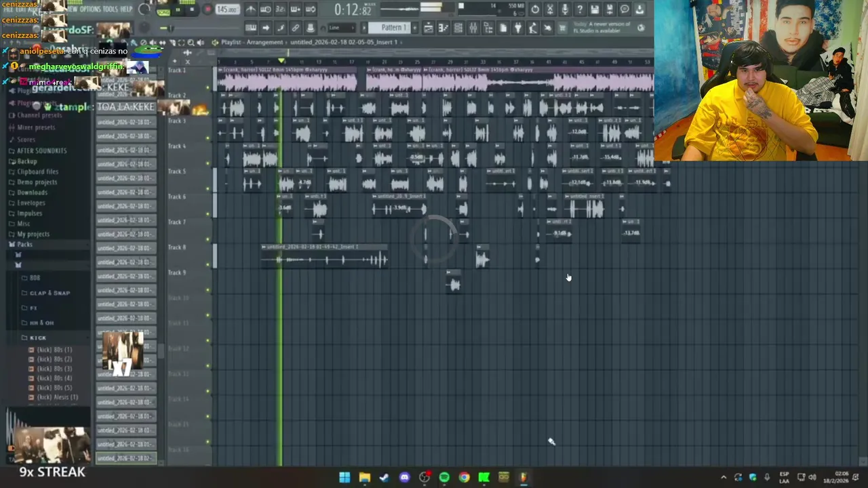Select the Playback speaker playlist tool
The height and width of the screenshot is (488, 868).
(201, 43)
